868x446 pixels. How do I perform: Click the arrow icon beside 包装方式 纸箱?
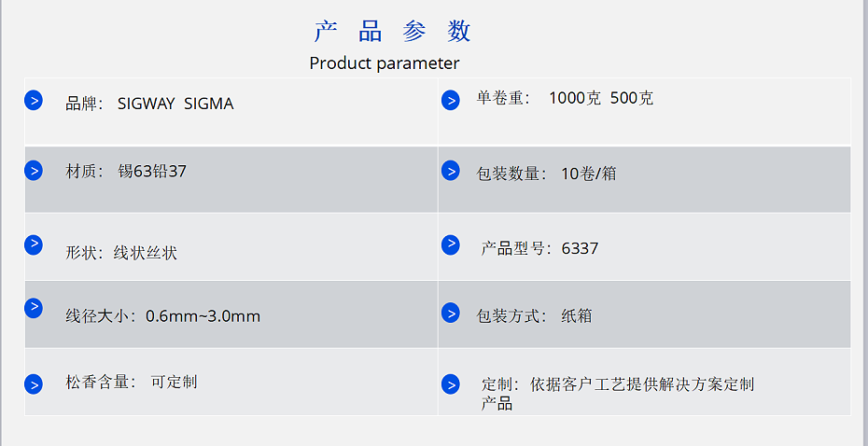tap(450, 314)
